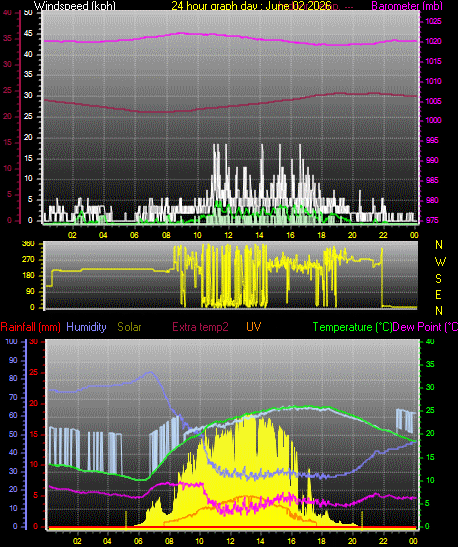Select the magenta "Dew Point" legend label

click(x=417, y=327)
